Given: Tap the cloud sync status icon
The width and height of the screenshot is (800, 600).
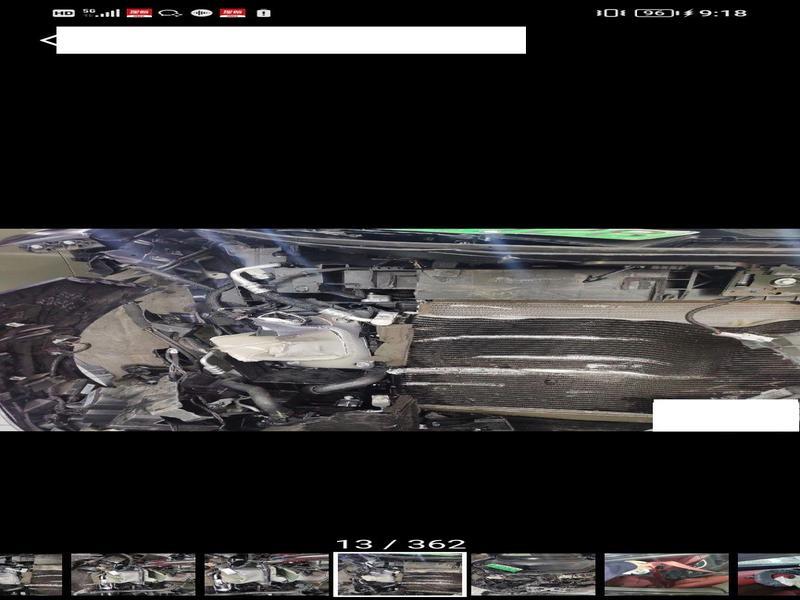Looking at the screenshot, I should pyautogui.click(x=171, y=13).
